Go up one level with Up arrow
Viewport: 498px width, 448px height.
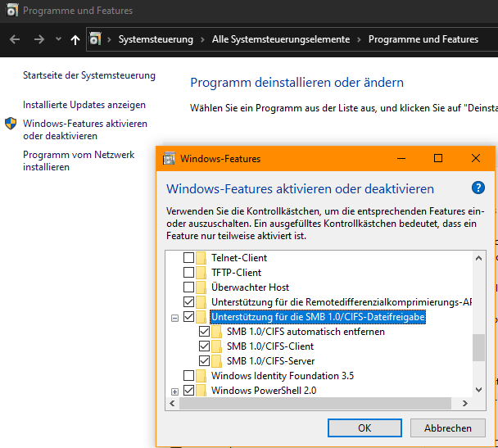coord(75,39)
